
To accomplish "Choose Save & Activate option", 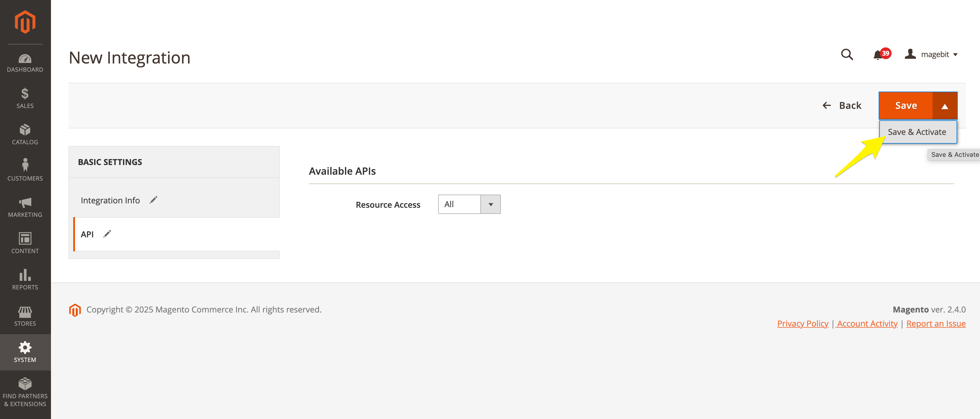I will click(917, 132).
